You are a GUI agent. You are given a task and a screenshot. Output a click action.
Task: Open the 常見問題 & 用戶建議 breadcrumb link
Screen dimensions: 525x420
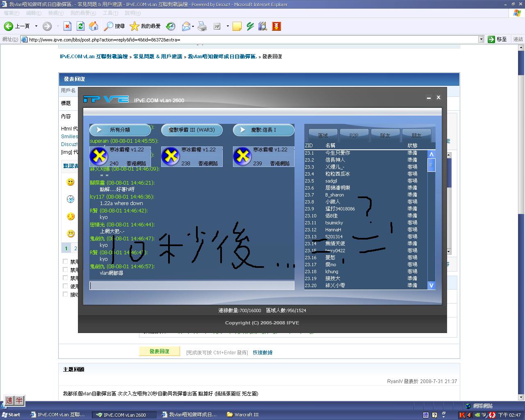(158, 57)
